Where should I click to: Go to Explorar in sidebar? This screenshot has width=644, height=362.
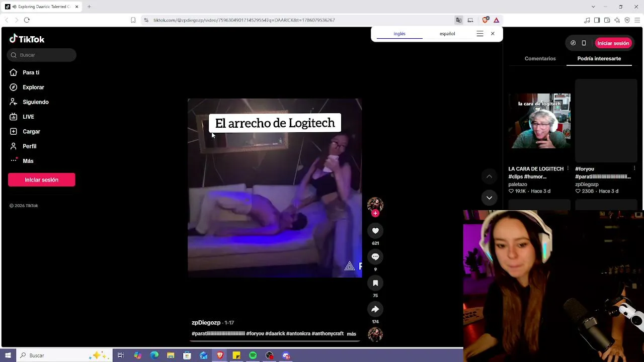pos(27,87)
